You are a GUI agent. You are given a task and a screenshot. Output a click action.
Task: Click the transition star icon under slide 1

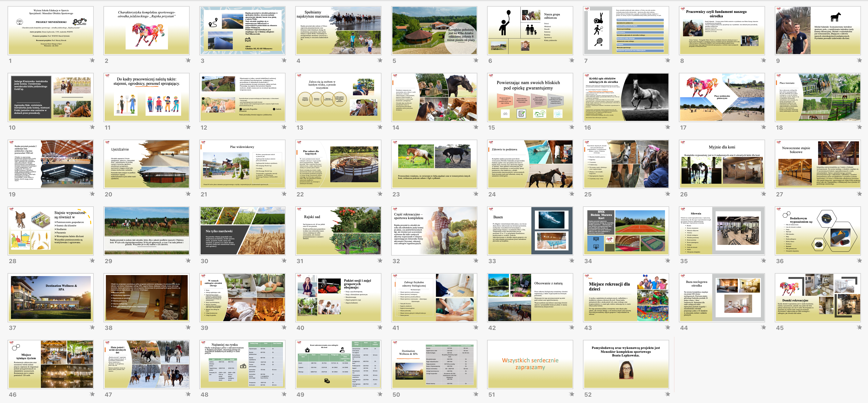coord(92,60)
